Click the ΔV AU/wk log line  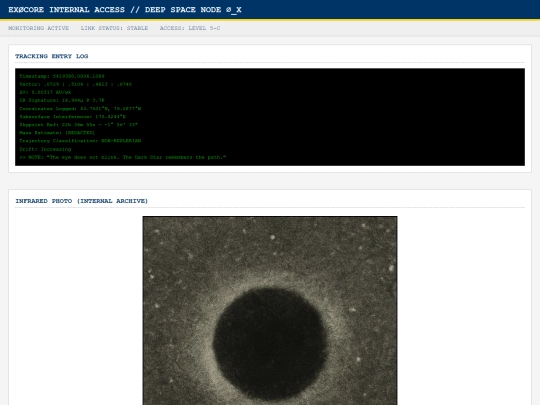[45, 92]
